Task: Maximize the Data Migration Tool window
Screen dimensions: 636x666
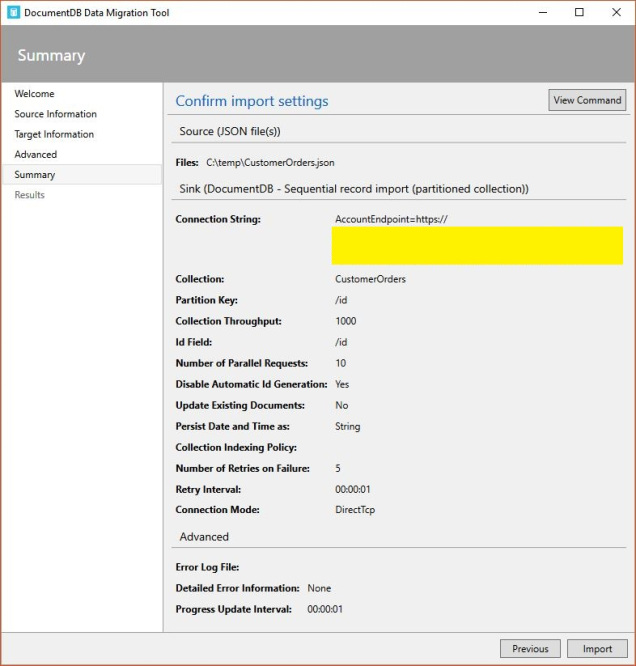Action: point(579,12)
